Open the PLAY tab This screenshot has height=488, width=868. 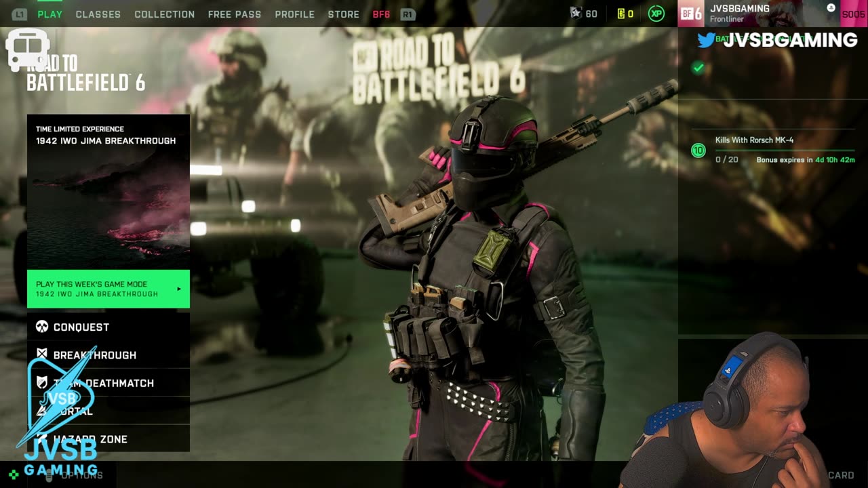50,14
